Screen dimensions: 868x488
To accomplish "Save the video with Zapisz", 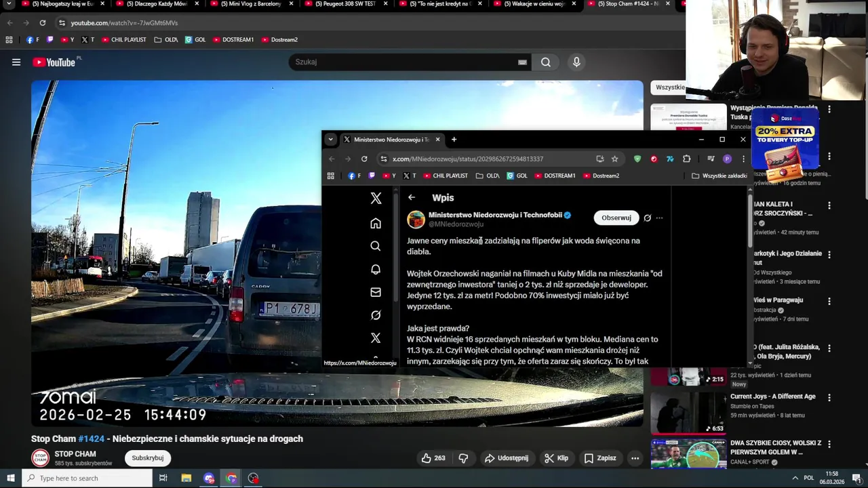I will [x=600, y=458].
